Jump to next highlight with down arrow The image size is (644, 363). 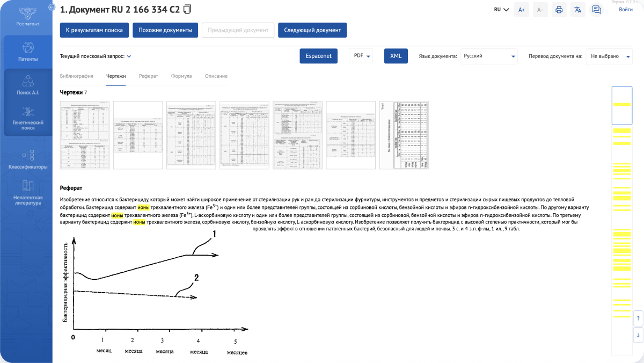tap(638, 335)
